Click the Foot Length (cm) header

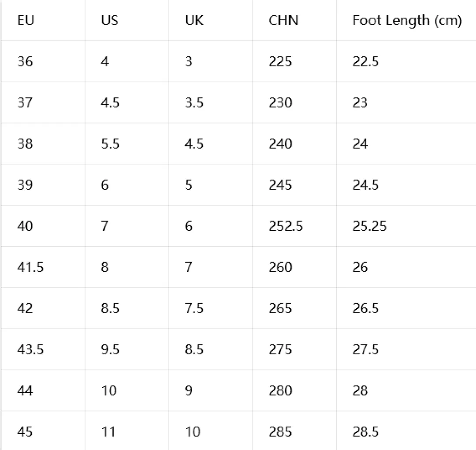(406, 20)
